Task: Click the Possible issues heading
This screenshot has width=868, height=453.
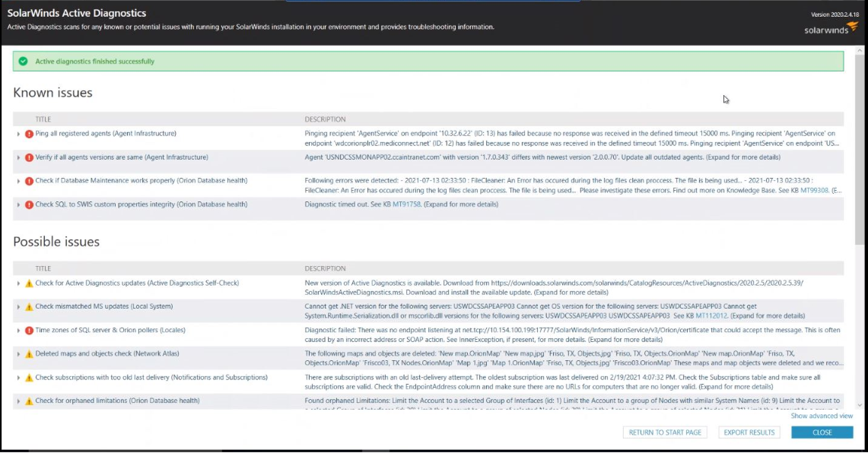Action: click(x=56, y=242)
